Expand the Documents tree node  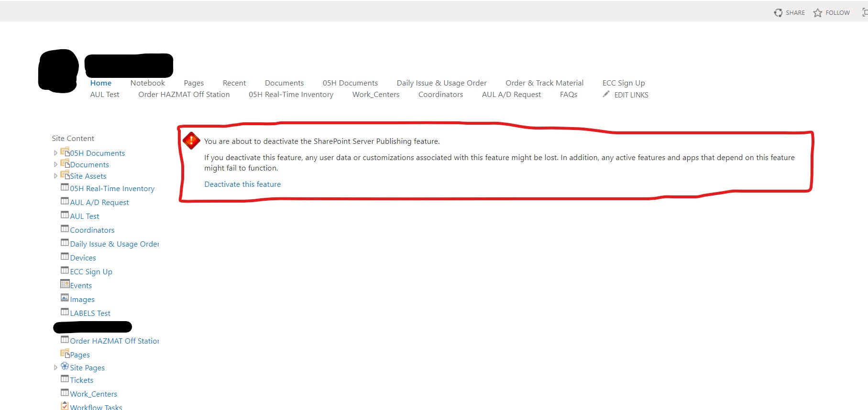pos(55,164)
